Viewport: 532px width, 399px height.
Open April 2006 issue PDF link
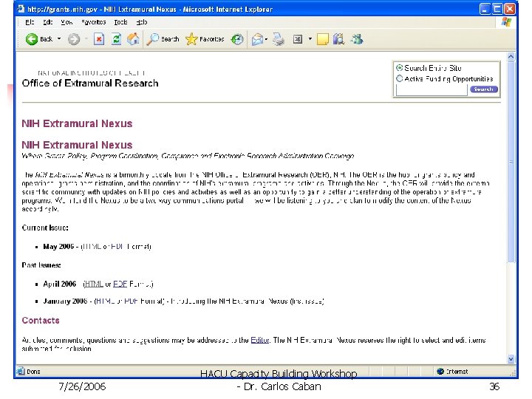click(120, 284)
